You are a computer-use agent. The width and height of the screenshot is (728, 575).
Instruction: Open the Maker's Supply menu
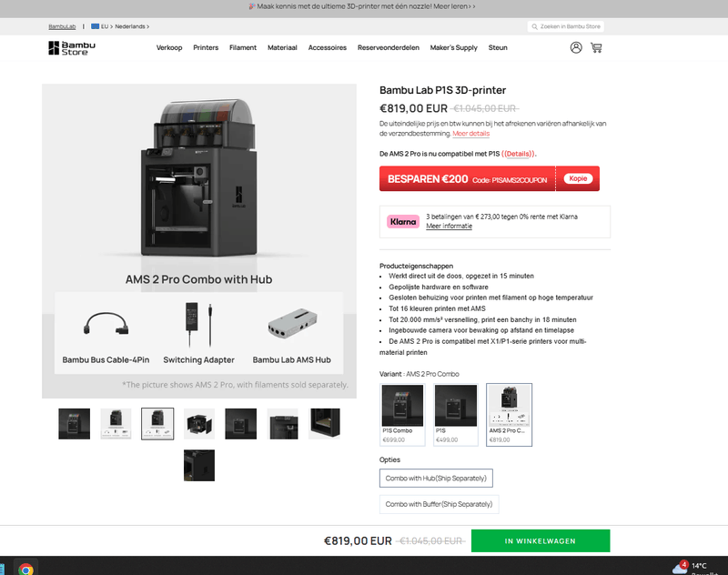point(453,47)
